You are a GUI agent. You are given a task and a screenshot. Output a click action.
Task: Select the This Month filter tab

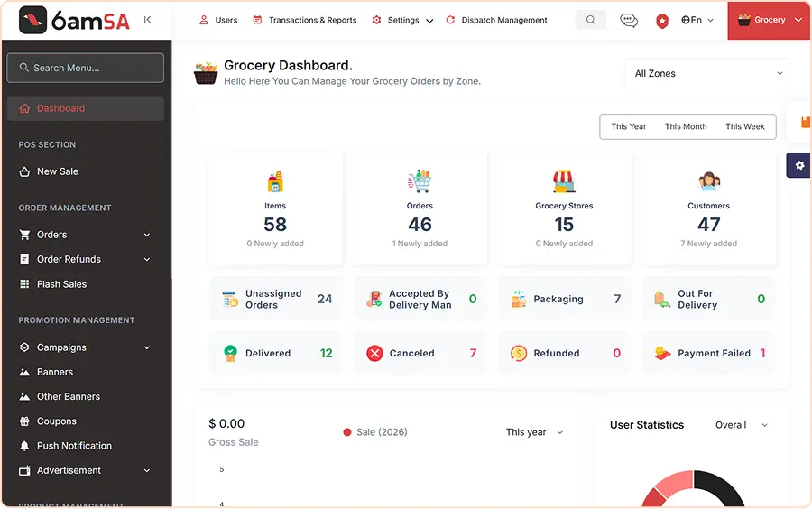(x=686, y=126)
